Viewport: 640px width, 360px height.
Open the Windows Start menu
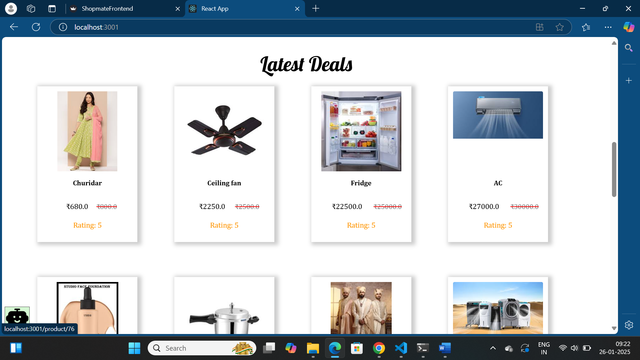[134, 348]
